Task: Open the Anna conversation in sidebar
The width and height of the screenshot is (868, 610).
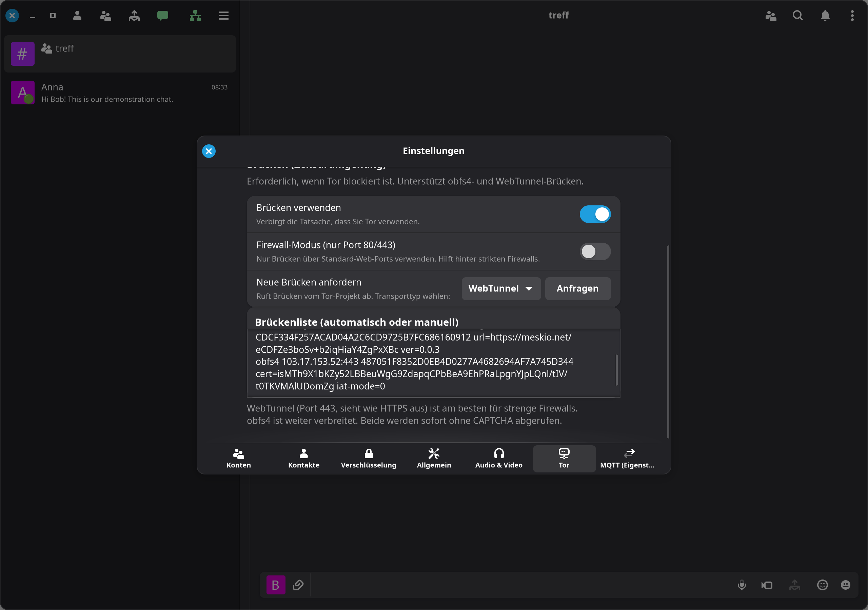Action: [120, 93]
